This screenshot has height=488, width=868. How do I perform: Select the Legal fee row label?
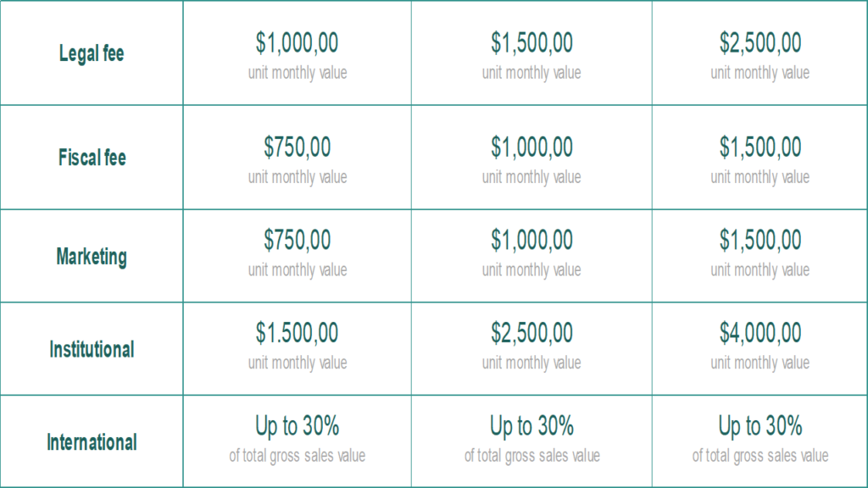[x=92, y=53]
